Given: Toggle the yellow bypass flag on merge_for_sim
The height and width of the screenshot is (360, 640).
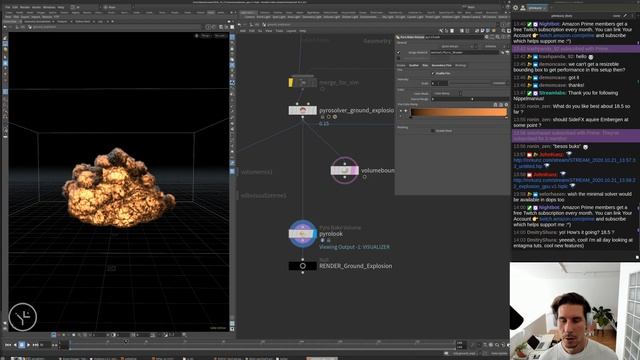Looking at the screenshot, I should 291,82.
